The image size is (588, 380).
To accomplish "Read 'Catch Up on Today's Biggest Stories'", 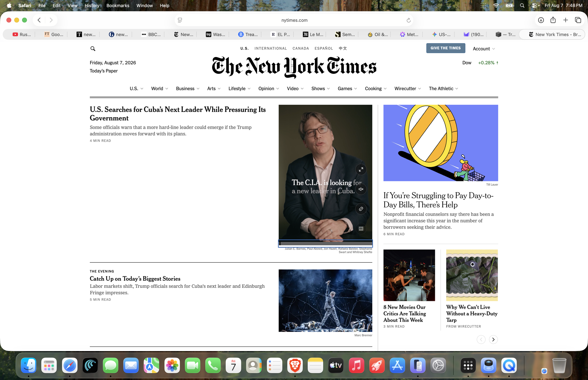I will pyautogui.click(x=135, y=279).
